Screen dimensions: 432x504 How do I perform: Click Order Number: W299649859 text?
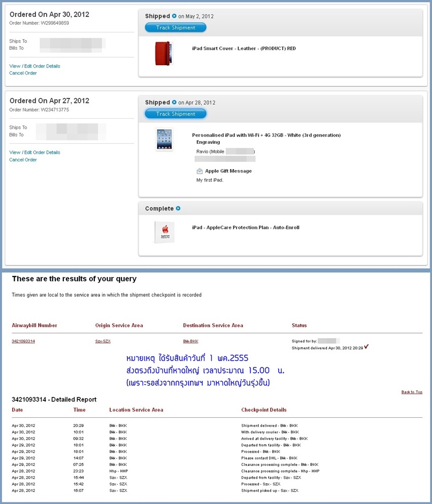[x=39, y=23]
